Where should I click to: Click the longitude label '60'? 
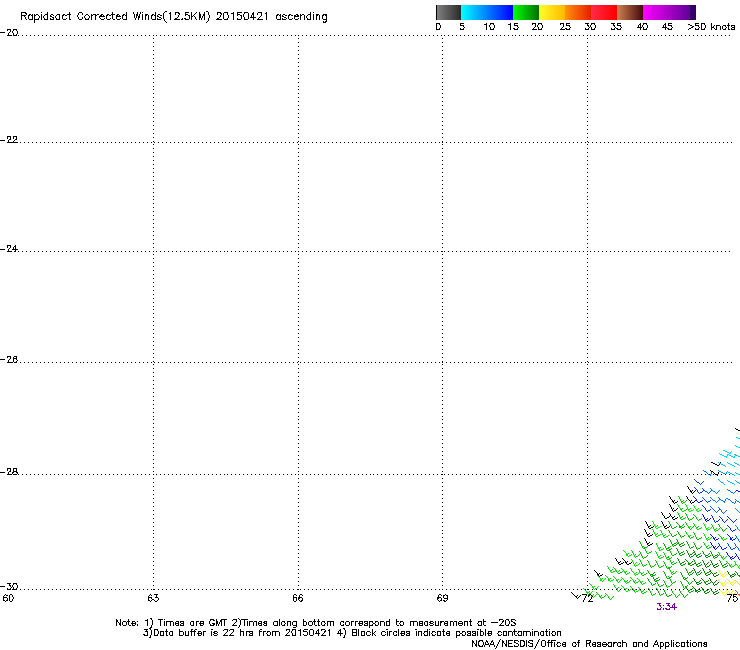(x=8, y=599)
